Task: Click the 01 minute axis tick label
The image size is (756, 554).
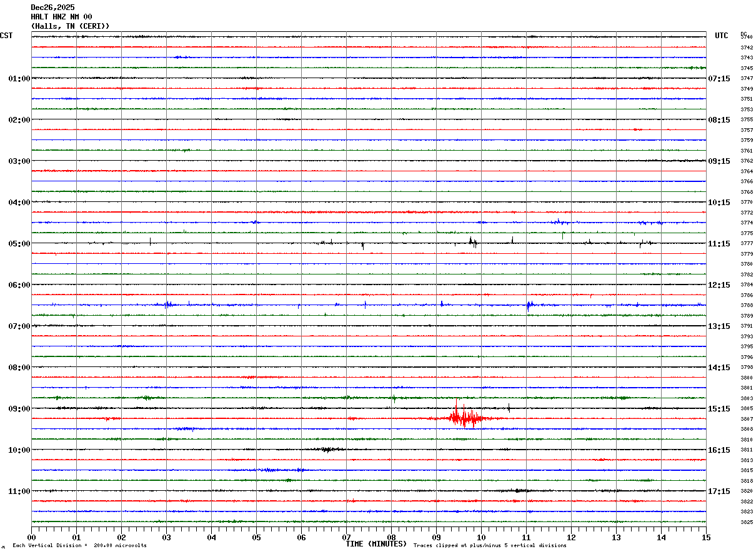Action: click(76, 537)
